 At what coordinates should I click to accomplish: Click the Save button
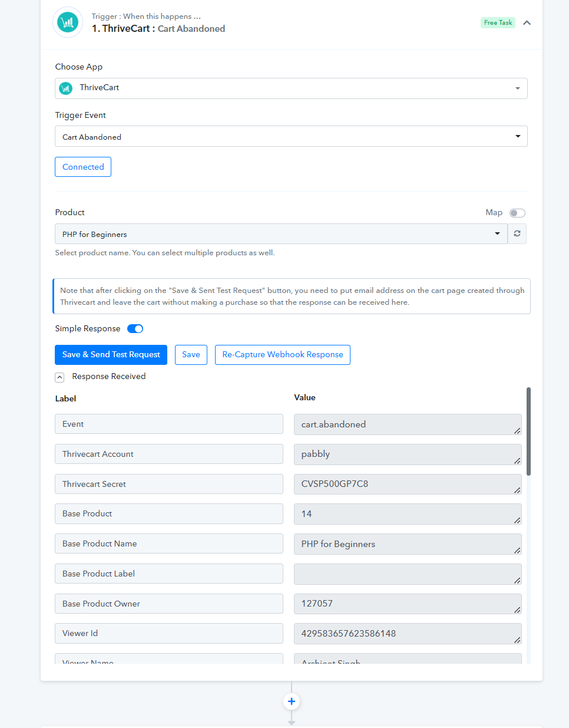191,355
